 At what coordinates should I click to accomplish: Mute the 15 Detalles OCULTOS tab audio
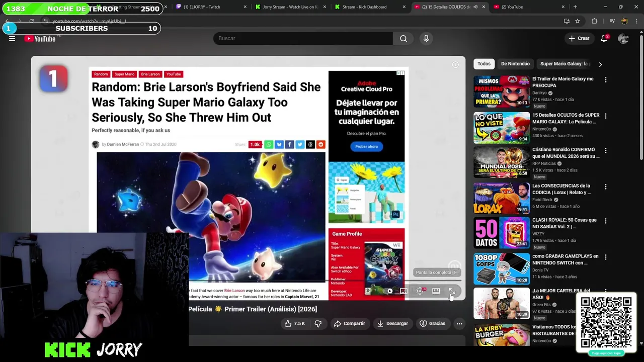(475, 7)
